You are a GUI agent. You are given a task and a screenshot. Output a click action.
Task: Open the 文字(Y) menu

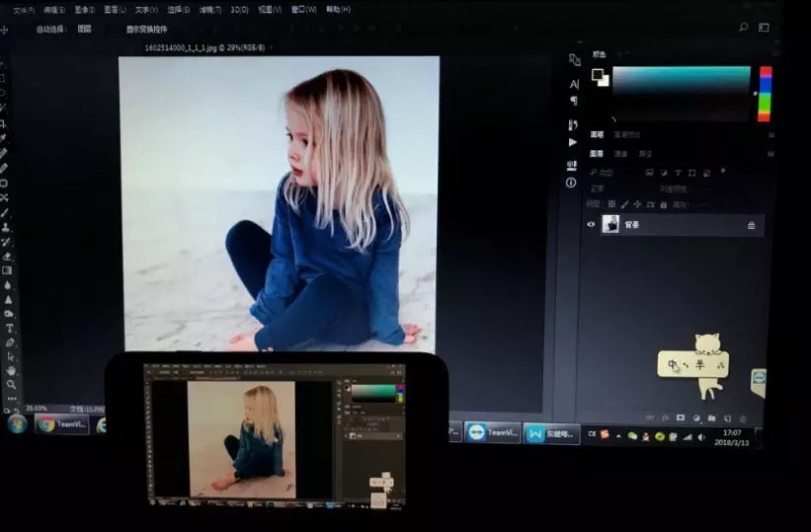click(x=146, y=10)
